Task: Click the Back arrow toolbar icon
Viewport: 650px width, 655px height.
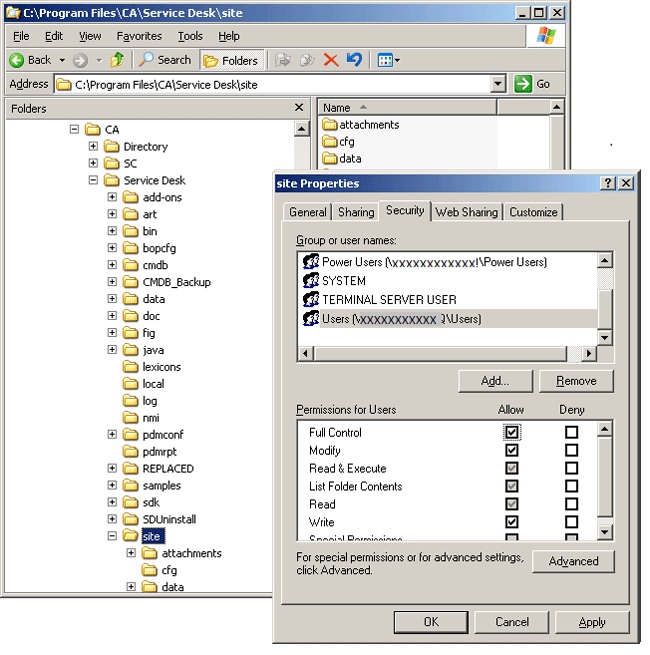Action: pos(17,60)
